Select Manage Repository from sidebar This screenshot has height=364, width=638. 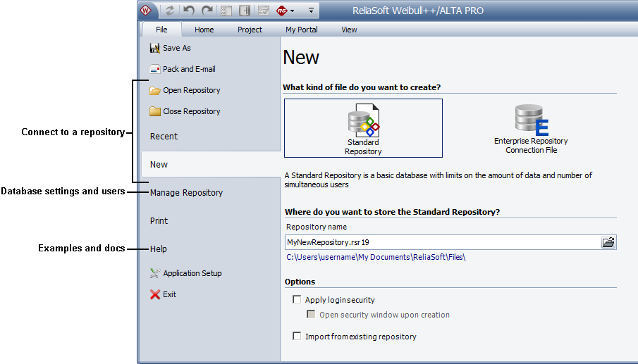point(186,192)
